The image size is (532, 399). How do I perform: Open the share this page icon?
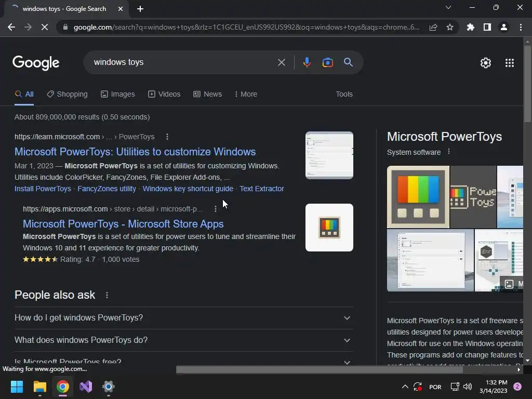point(433,27)
